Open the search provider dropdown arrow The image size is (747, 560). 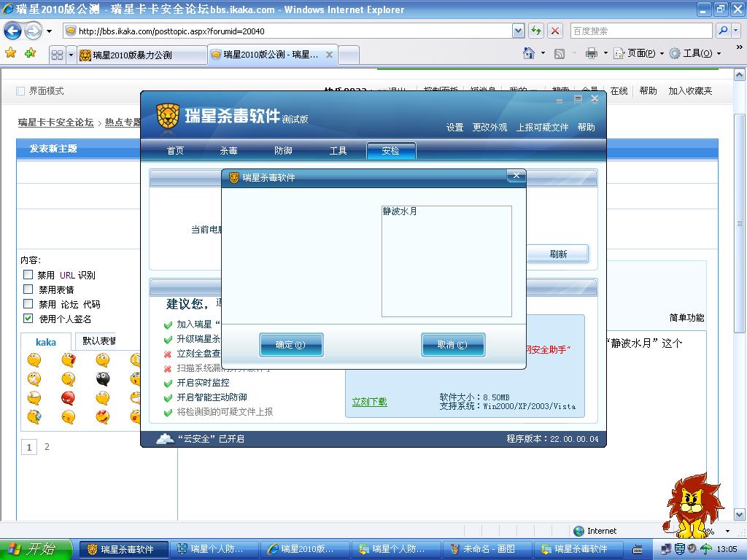point(735,31)
